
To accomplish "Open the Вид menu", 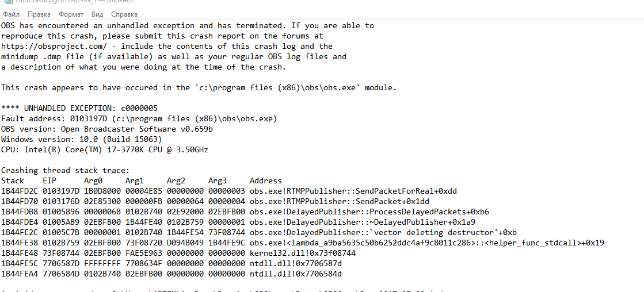I will (x=97, y=14).
